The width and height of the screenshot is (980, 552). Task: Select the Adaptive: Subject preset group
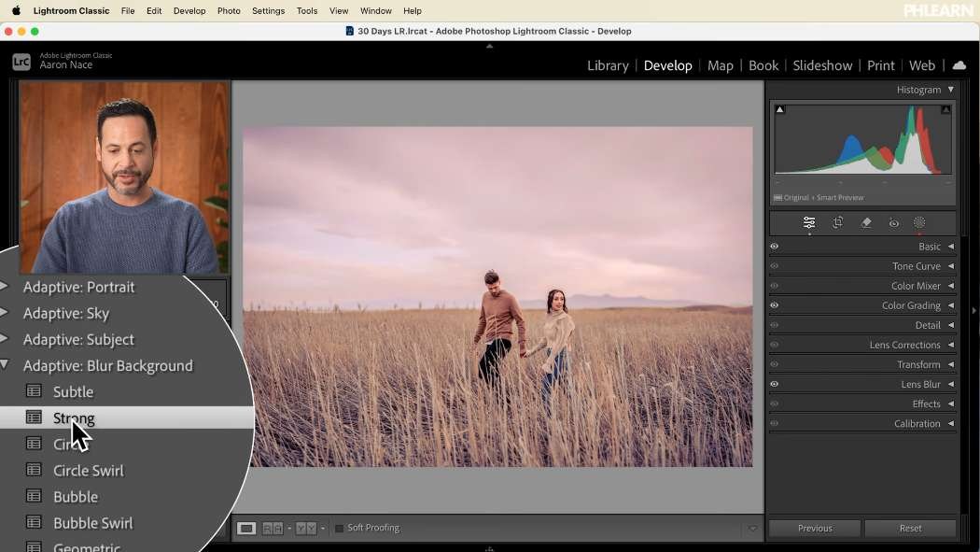(78, 339)
